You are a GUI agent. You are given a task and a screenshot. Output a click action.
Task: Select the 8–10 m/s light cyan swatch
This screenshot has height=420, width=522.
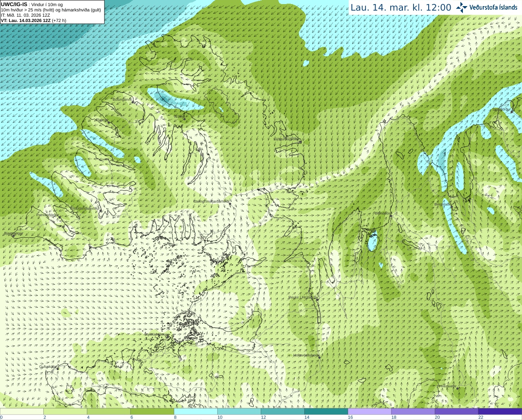coord(195,411)
